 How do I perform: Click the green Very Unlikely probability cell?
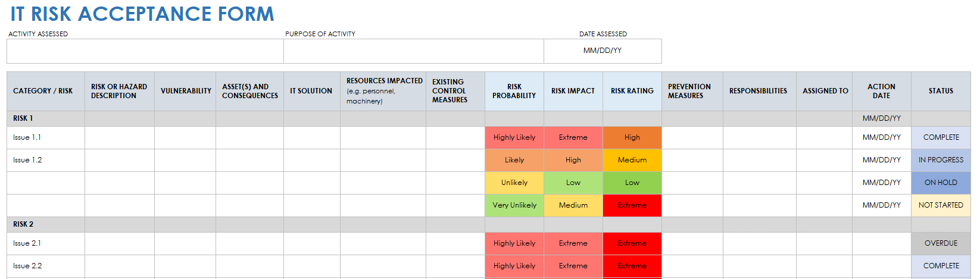pyautogui.click(x=514, y=205)
